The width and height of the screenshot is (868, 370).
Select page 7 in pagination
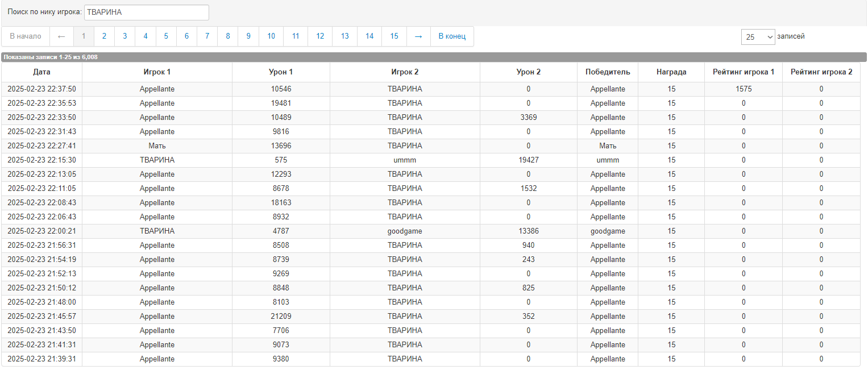click(x=207, y=36)
